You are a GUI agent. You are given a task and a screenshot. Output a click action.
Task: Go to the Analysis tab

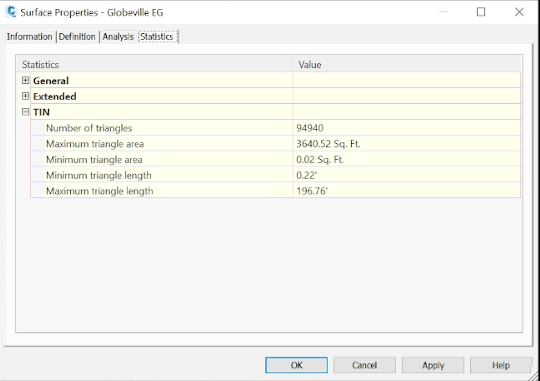click(x=118, y=37)
